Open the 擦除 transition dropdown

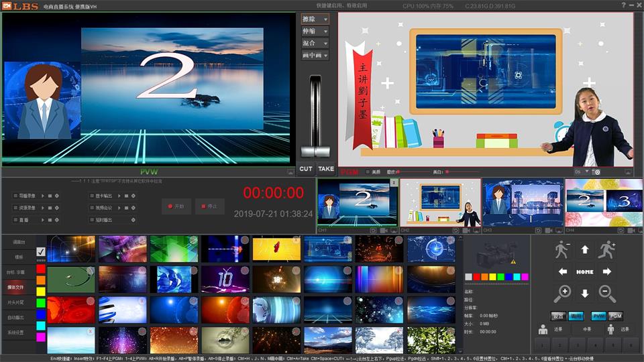point(315,19)
